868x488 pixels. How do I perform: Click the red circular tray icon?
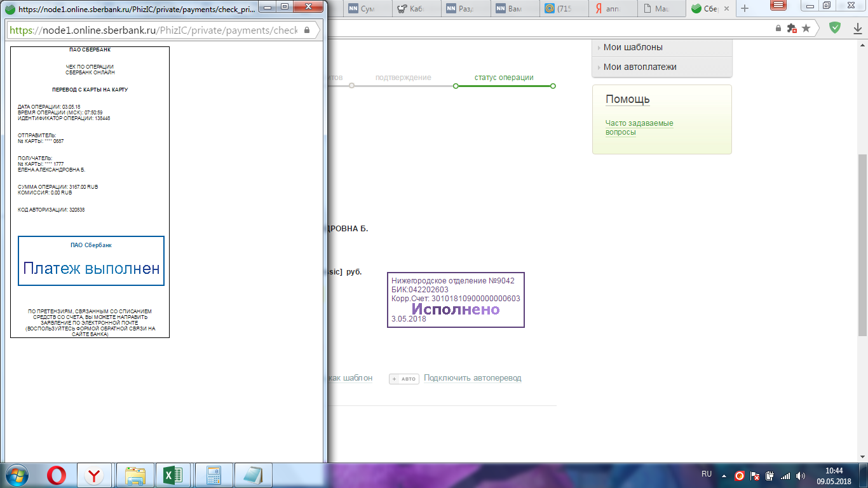click(x=739, y=475)
